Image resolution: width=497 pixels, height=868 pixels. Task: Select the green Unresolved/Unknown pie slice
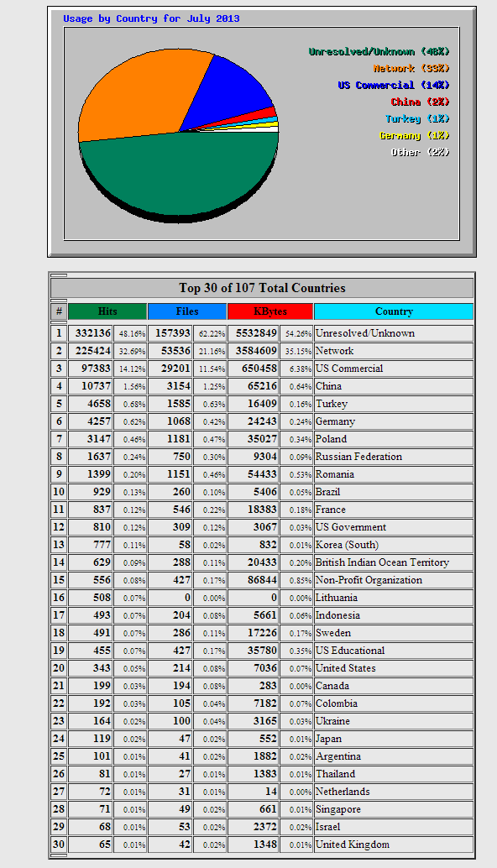(179, 176)
